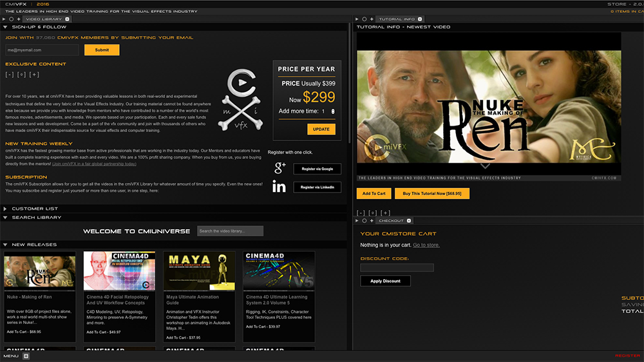Open Maya Ultimate Animation Guide thumbnail

[x=199, y=271]
